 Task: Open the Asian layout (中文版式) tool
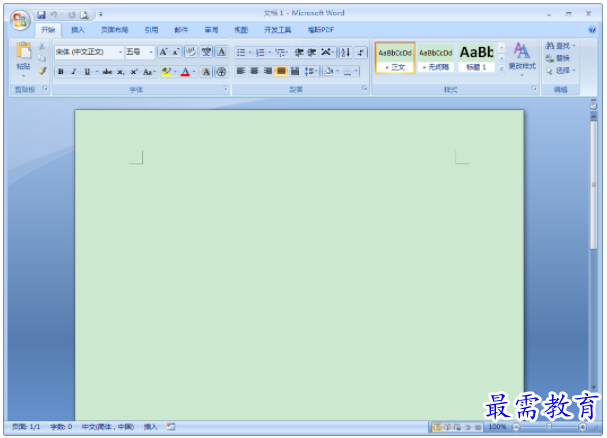coord(326,52)
